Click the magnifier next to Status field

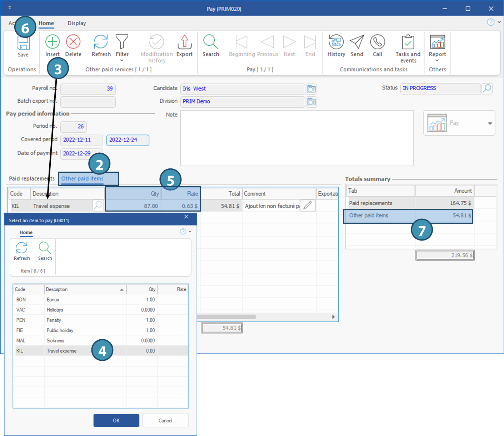487,88
